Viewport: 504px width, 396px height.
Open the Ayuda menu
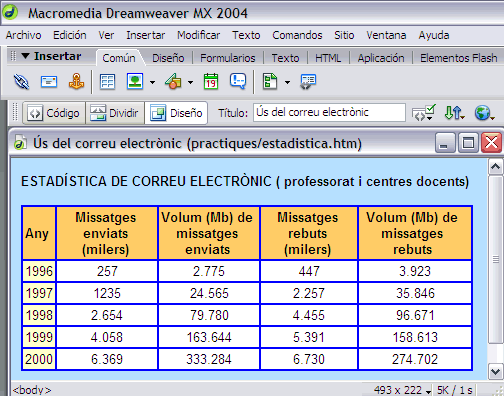coord(434,35)
